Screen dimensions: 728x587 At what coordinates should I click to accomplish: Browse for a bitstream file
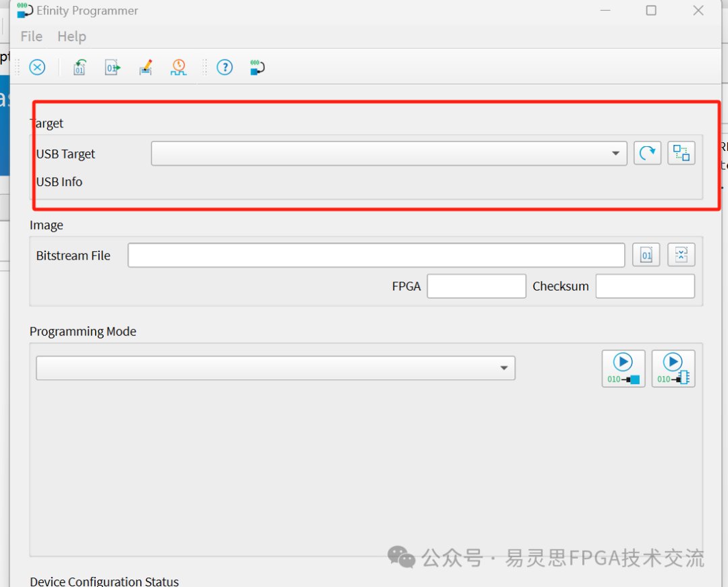pyautogui.click(x=646, y=255)
